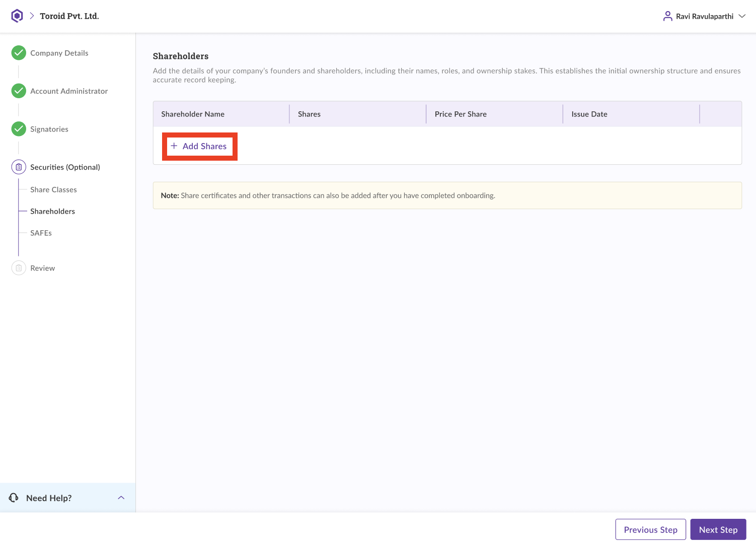
Task: Go to the Signatories step
Action: coord(49,129)
